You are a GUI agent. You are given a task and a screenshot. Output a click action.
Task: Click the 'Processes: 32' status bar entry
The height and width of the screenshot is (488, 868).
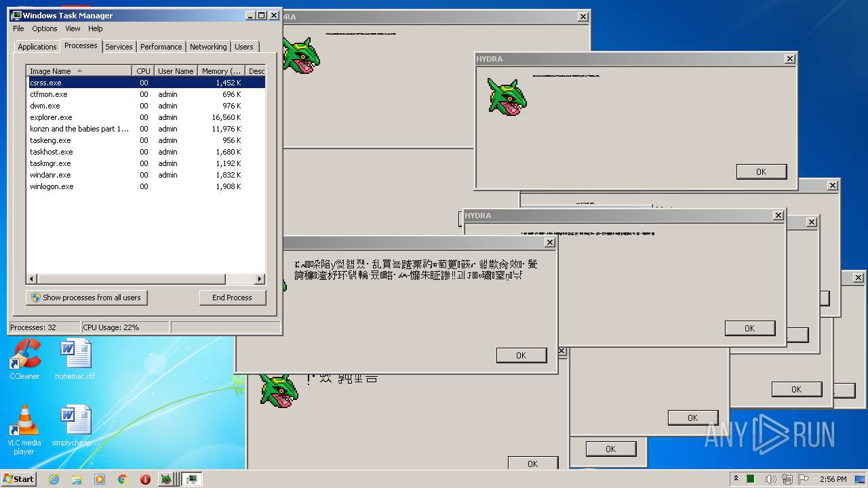pos(44,327)
